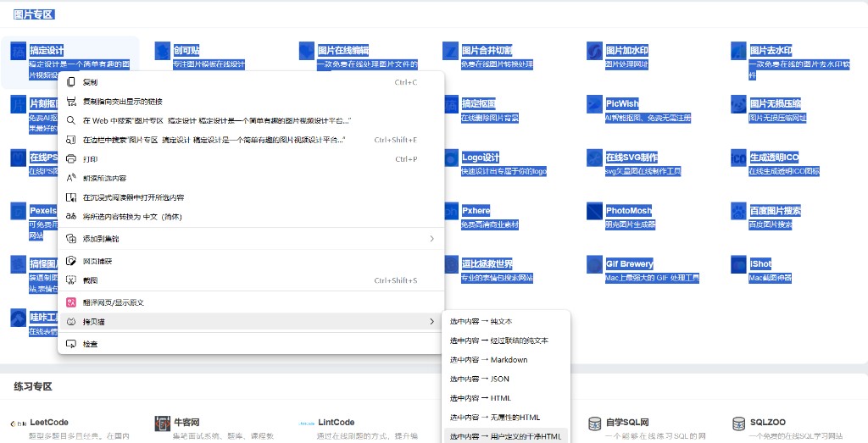Viewport: 868px width, 443px height.
Task: Click the description text 明克图片生成器
Action: (x=630, y=224)
